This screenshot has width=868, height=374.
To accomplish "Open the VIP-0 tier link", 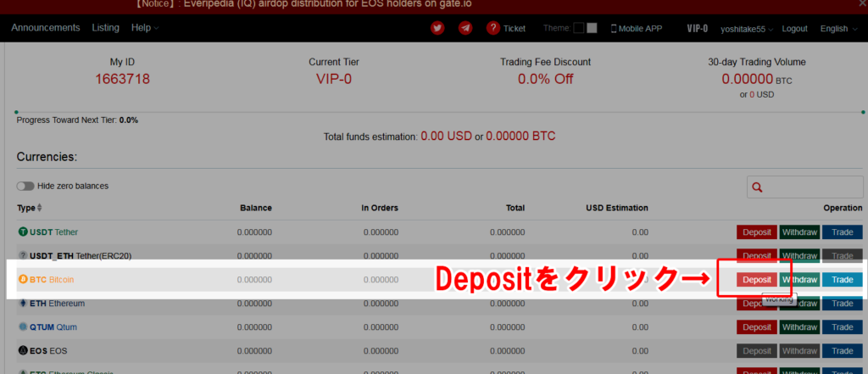I will pyautogui.click(x=697, y=29).
